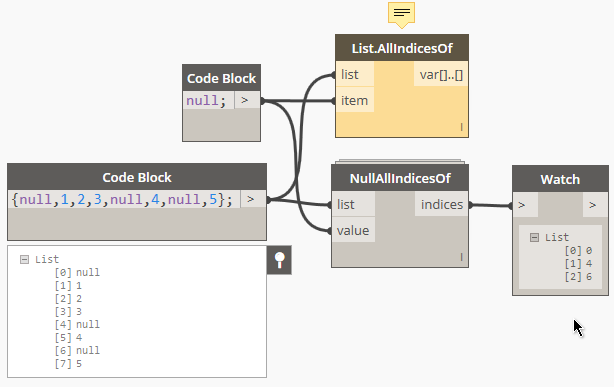This screenshot has height=387, width=614.
Task: Select '[2] 6' row in Watch node
Action: click(578, 277)
